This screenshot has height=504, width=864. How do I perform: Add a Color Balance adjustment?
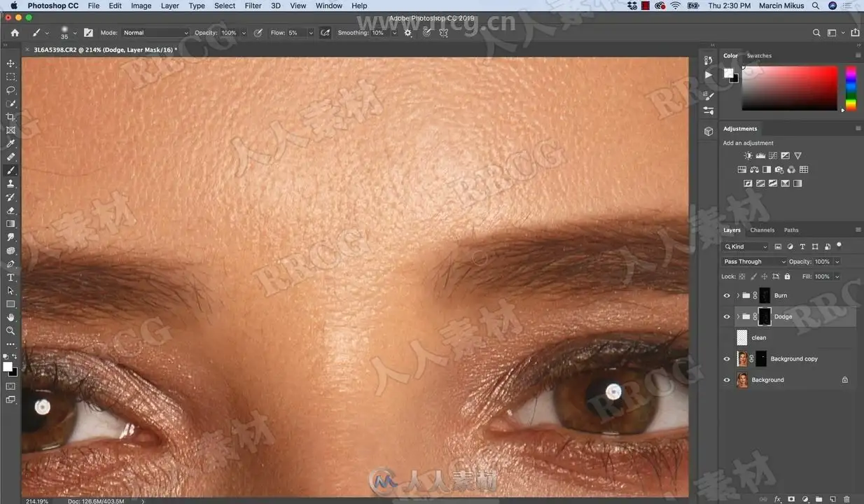754,169
